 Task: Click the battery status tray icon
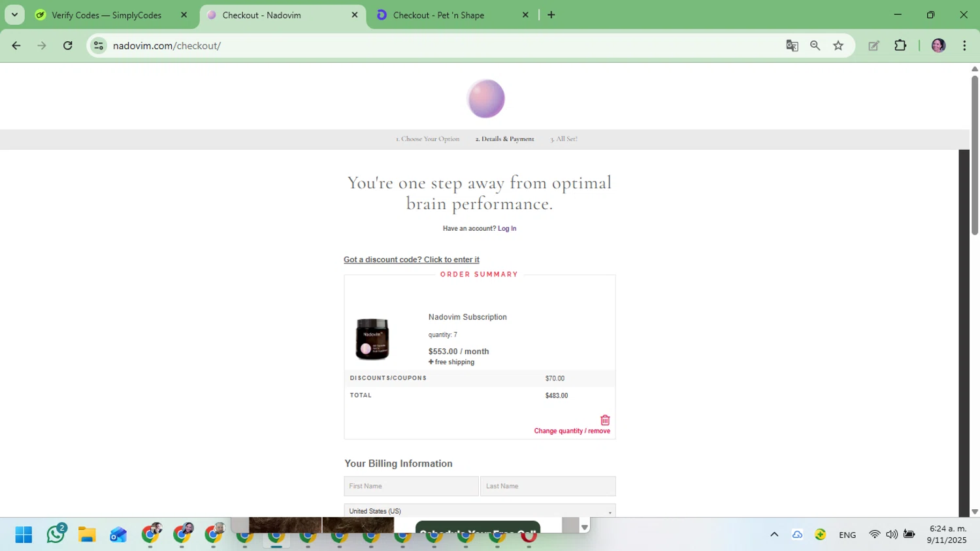909,535
